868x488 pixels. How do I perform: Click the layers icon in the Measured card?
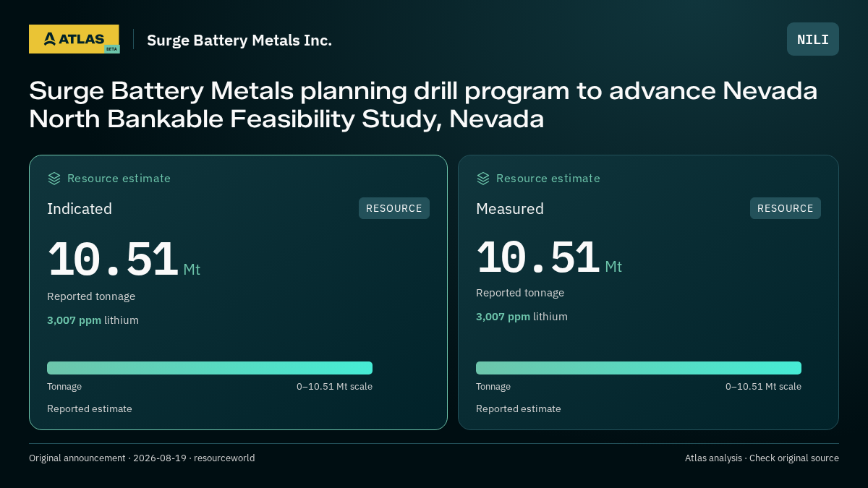click(483, 179)
